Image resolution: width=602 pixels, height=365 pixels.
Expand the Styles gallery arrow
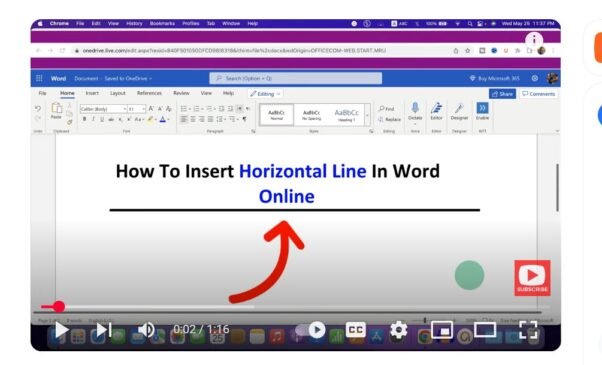pyautogui.click(x=367, y=115)
